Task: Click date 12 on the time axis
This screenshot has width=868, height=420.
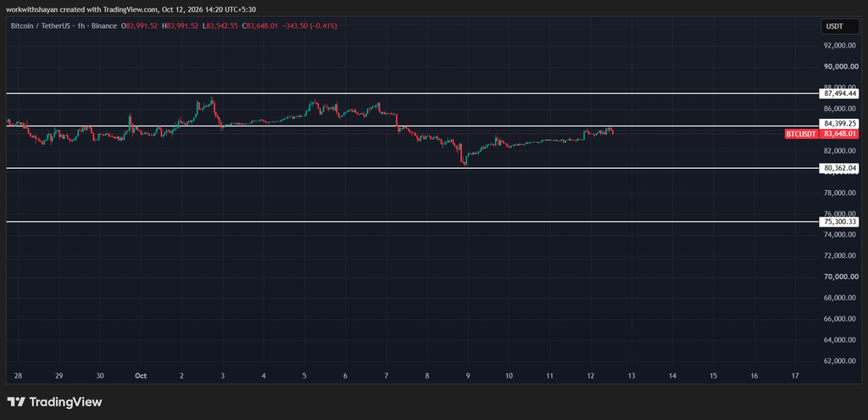Action: coord(591,376)
